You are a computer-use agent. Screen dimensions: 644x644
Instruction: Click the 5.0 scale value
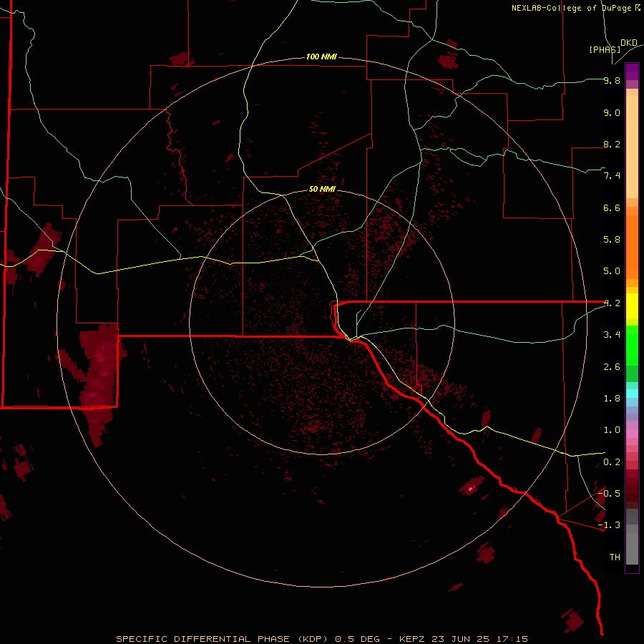click(x=612, y=271)
